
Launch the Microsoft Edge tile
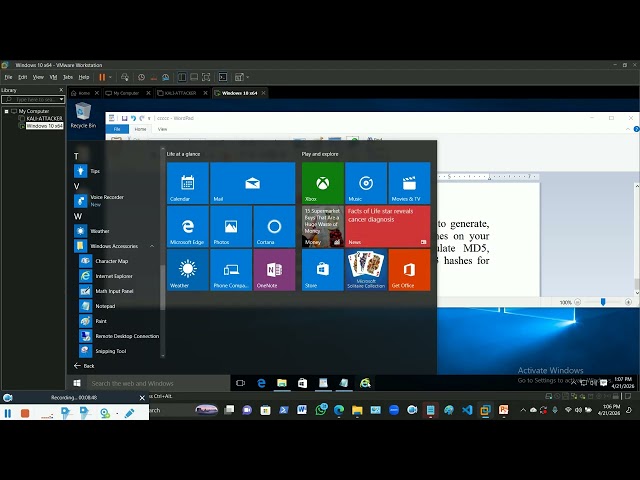click(188, 227)
